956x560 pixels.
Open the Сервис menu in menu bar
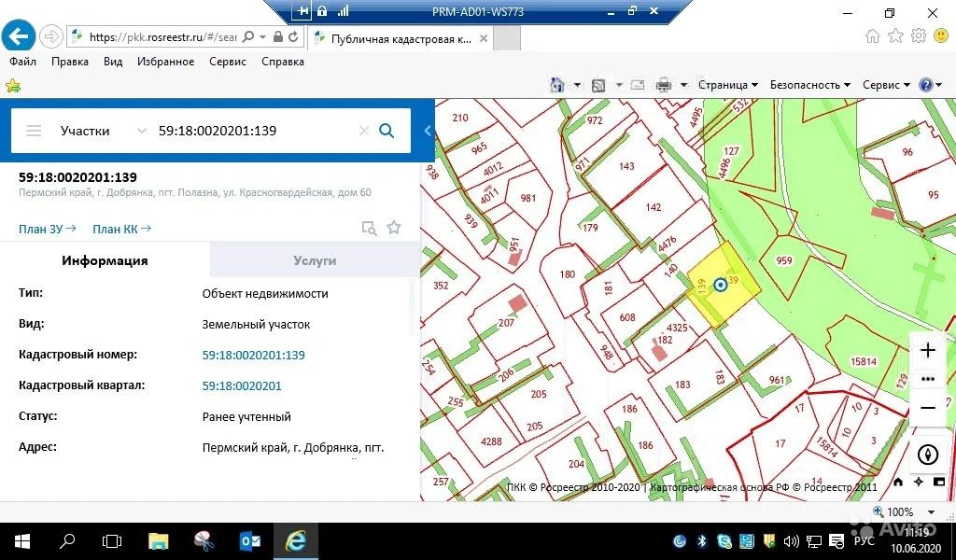tap(228, 62)
